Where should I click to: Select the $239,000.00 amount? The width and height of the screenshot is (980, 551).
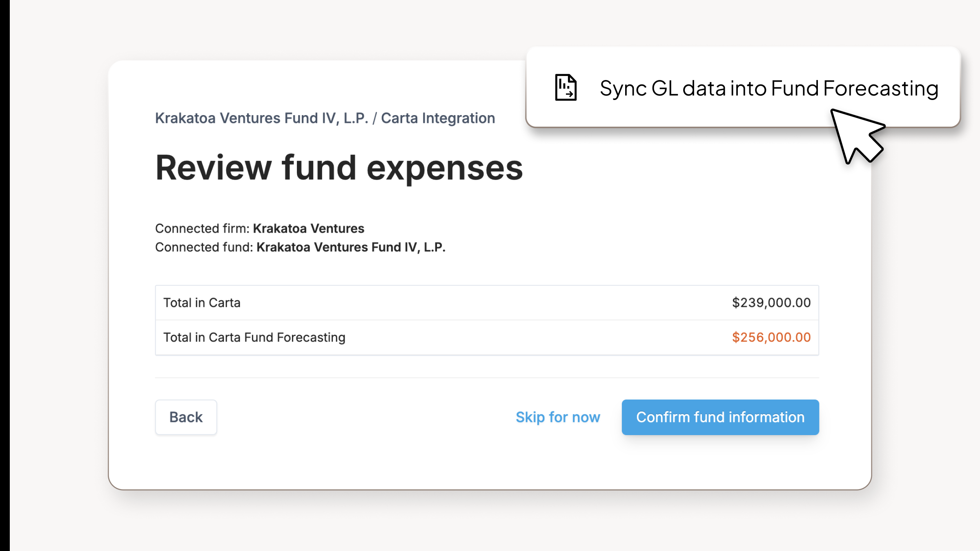771,302
